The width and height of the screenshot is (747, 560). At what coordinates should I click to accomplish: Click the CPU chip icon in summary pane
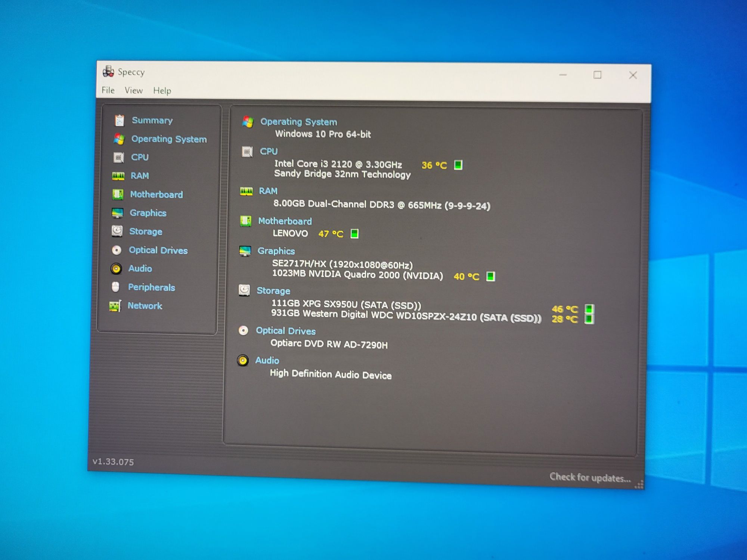point(247,152)
